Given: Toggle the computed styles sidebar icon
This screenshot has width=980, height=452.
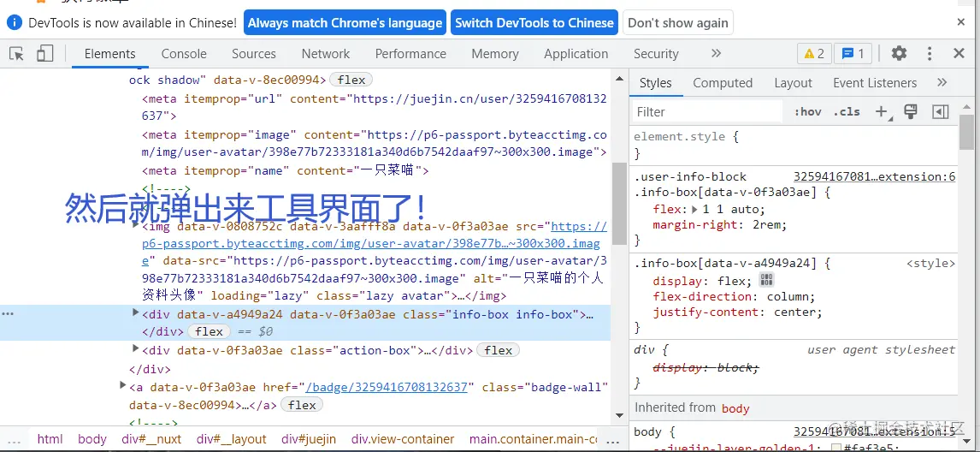Looking at the screenshot, I should (x=940, y=112).
